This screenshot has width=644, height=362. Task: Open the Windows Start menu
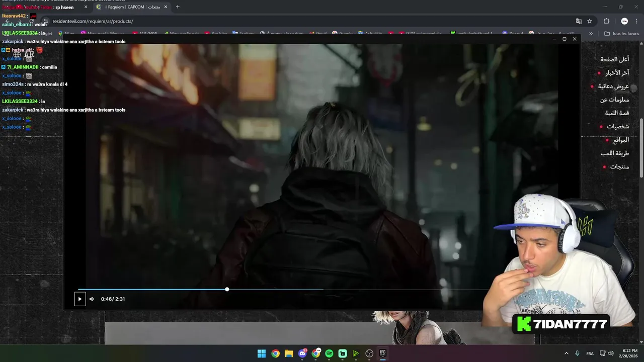tap(262, 353)
